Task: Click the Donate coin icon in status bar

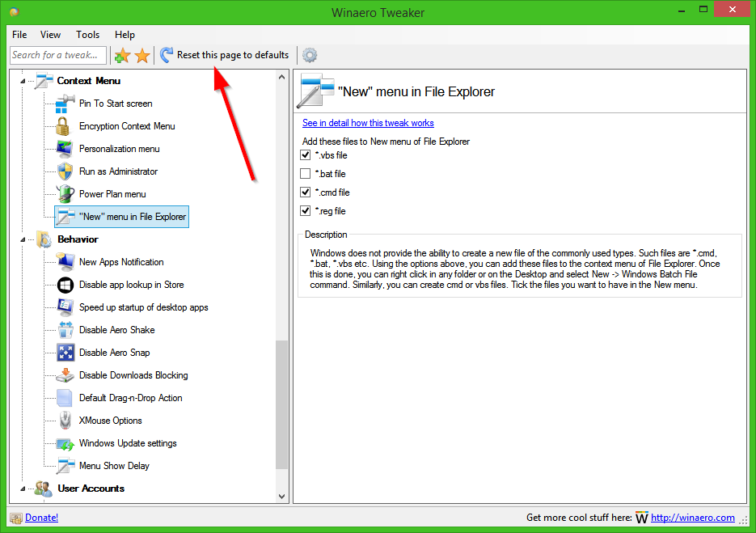Action: pyautogui.click(x=16, y=518)
